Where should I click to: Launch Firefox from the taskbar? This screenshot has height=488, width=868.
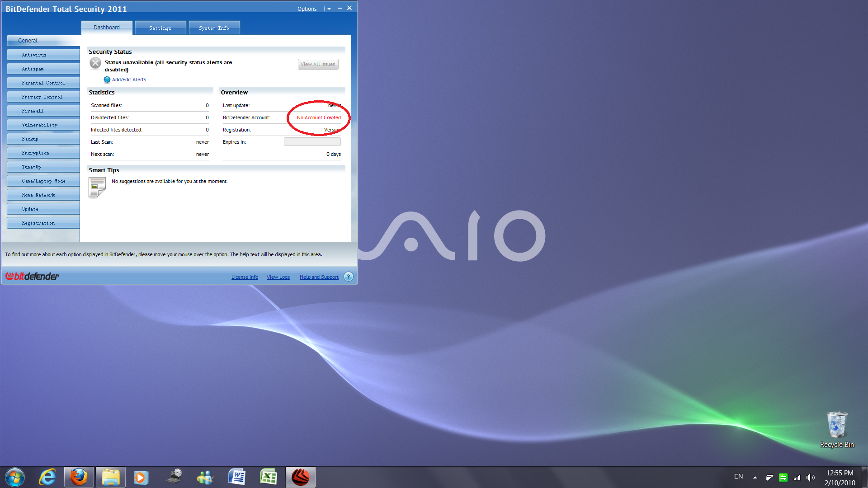pyautogui.click(x=79, y=477)
